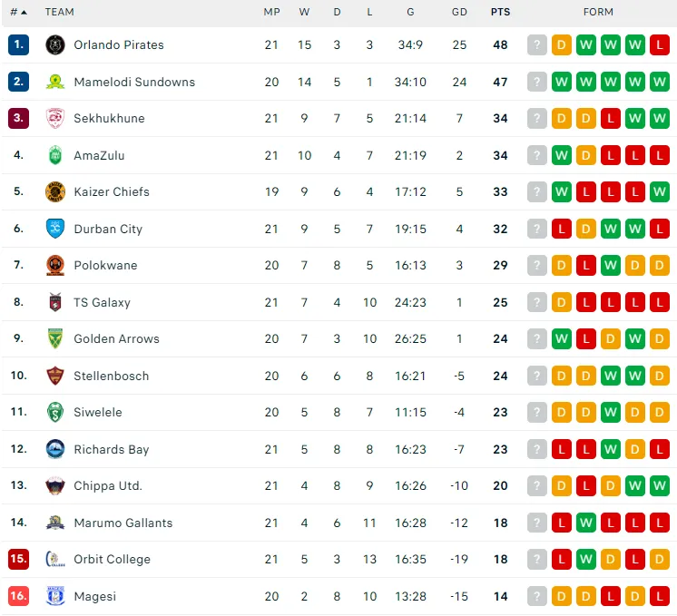677x616 pixels.
Task: Click the Mamelodi Sundowns team logo
Action: click(55, 82)
